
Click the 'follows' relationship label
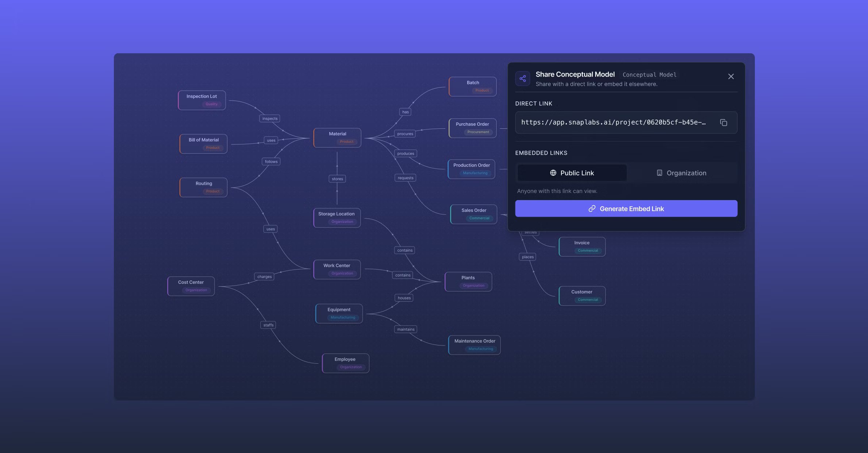click(271, 162)
